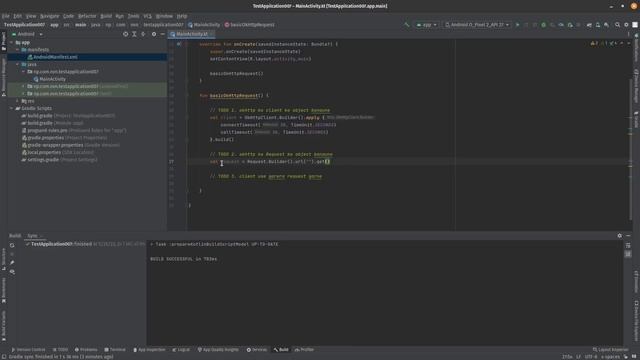Image resolution: width=640 pixels, height=360 pixels.
Task: Open the app run configuration dropdown
Action: coord(427,25)
